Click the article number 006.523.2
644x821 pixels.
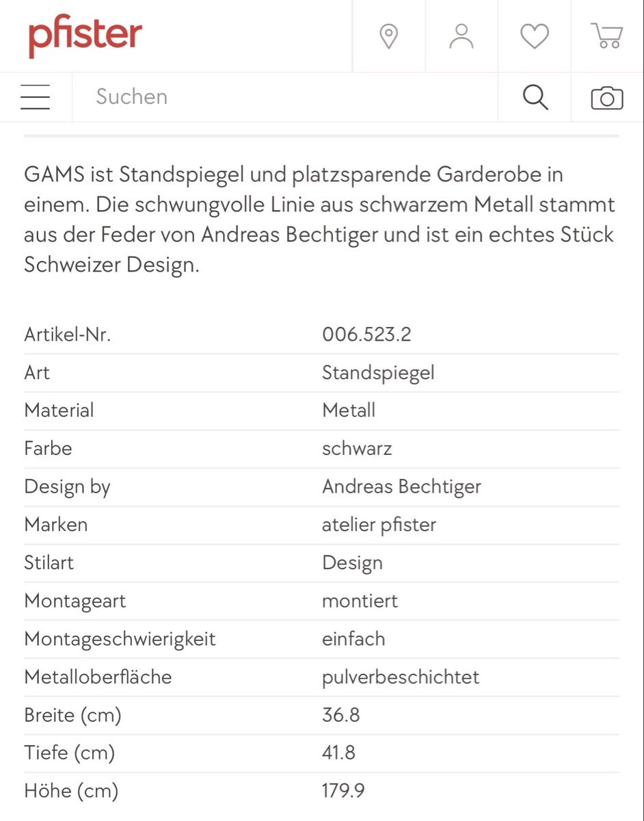pos(366,335)
